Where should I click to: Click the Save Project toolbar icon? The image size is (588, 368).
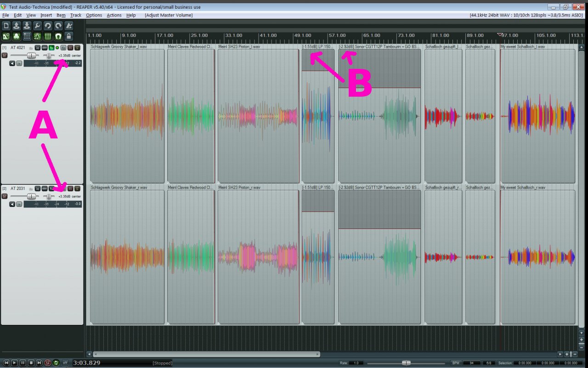tap(27, 26)
